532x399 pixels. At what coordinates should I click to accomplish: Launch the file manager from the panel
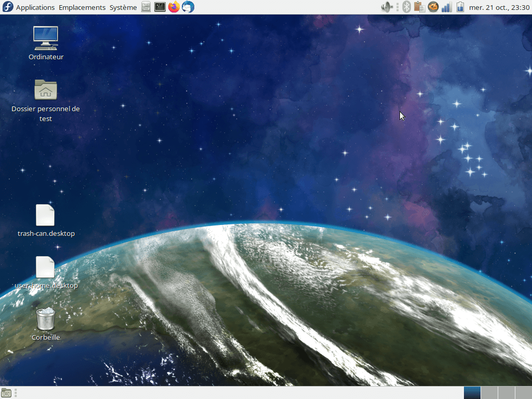[146, 7]
